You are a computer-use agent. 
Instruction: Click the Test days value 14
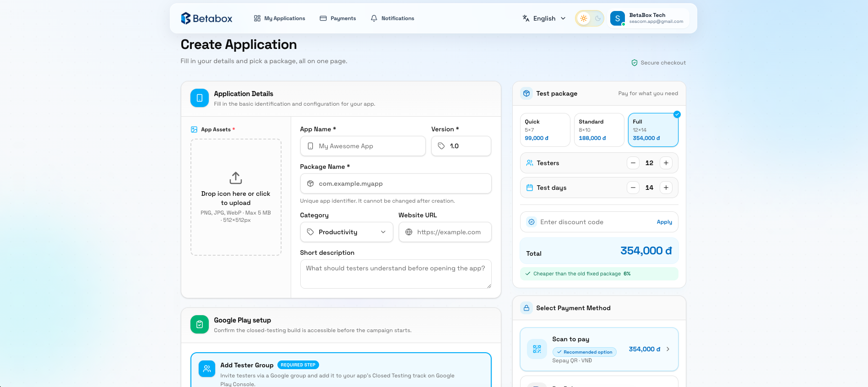tap(649, 188)
